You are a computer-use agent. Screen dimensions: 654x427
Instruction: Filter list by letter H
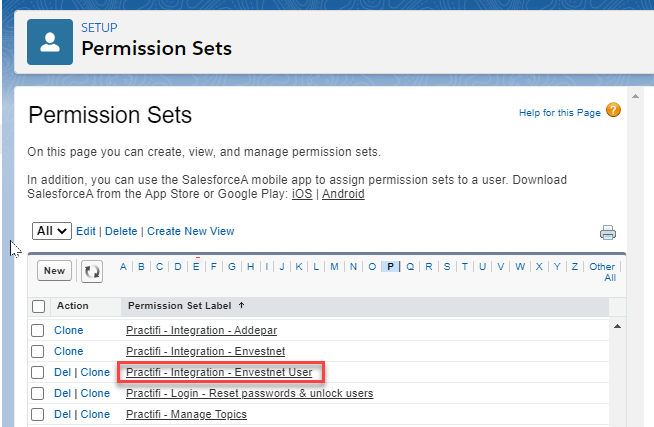pyautogui.click(x=250, y=266)
